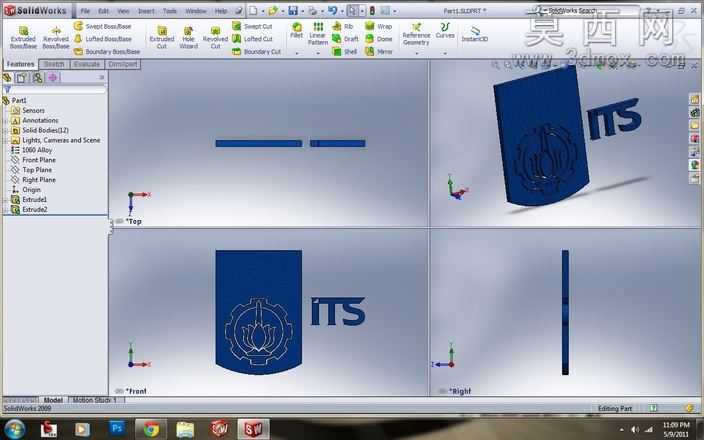This screenshot has height=440, width=704.
Task: Choose the Boundary Boss/Base command
Action: point(107,52)
